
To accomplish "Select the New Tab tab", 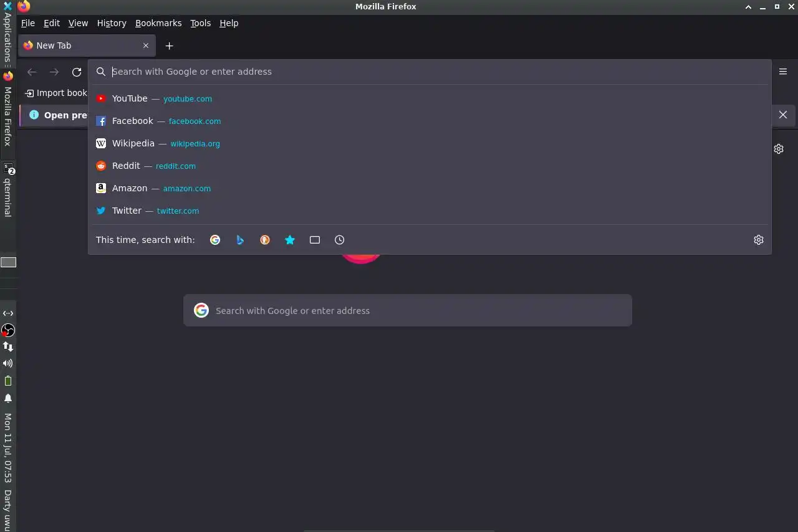I will coord(87,45).
